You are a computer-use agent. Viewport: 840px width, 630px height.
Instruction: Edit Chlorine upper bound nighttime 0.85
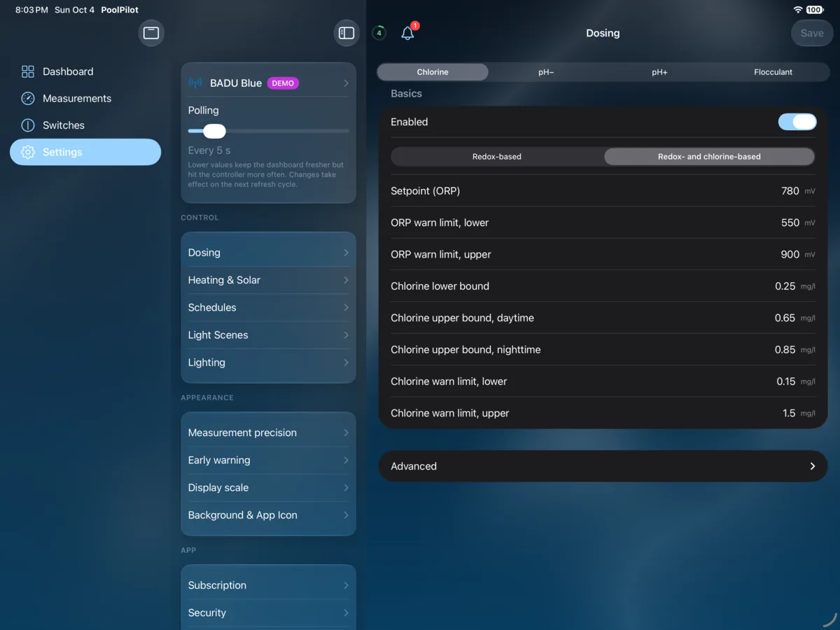pos(785,350)
